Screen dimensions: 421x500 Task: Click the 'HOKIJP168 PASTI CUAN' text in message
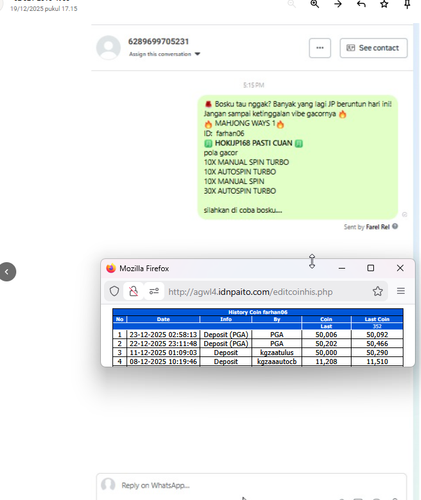point(253,143)
